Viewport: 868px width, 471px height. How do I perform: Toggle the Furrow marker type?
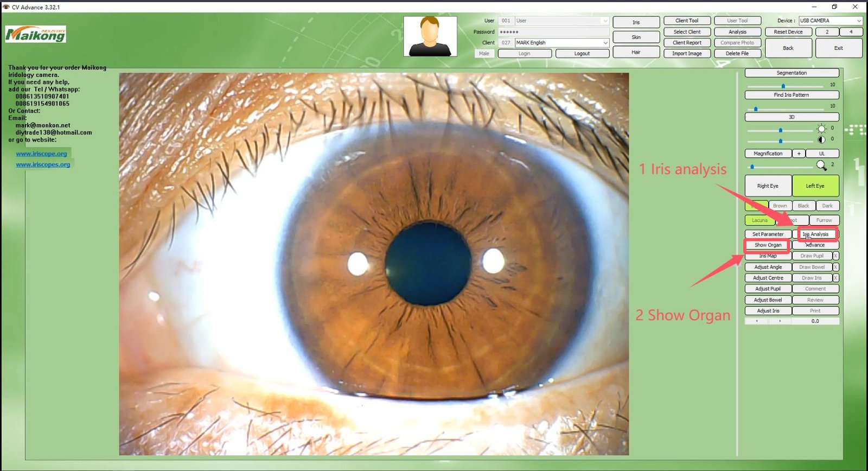824,220
